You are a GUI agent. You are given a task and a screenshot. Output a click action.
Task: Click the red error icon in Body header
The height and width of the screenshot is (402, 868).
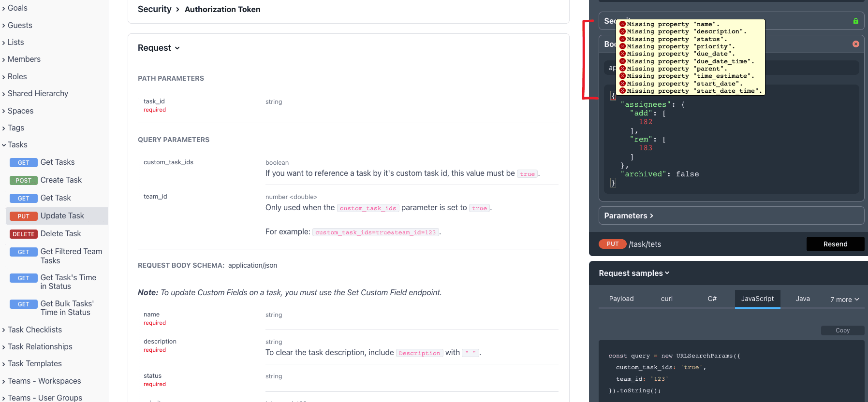pos(855,44)
